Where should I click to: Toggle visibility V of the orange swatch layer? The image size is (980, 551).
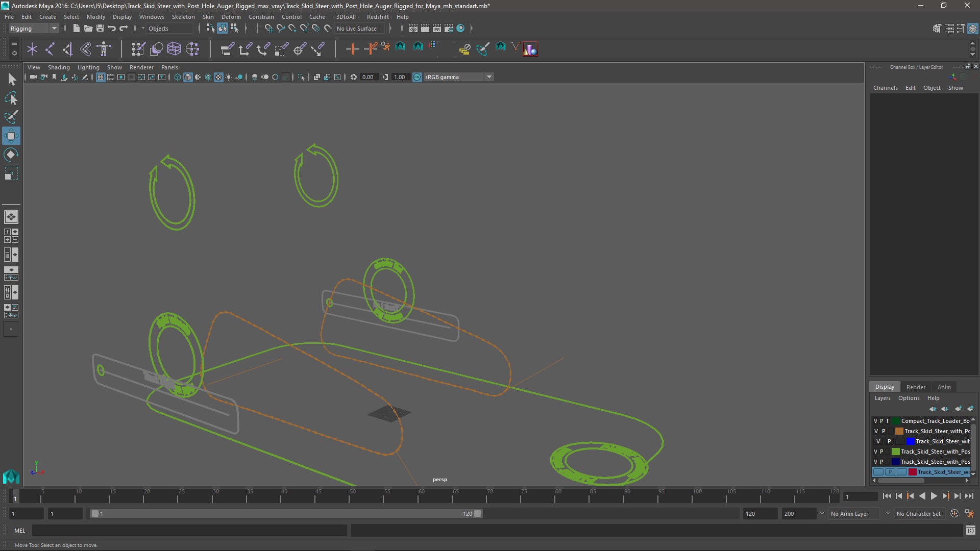tap(876, 431)
